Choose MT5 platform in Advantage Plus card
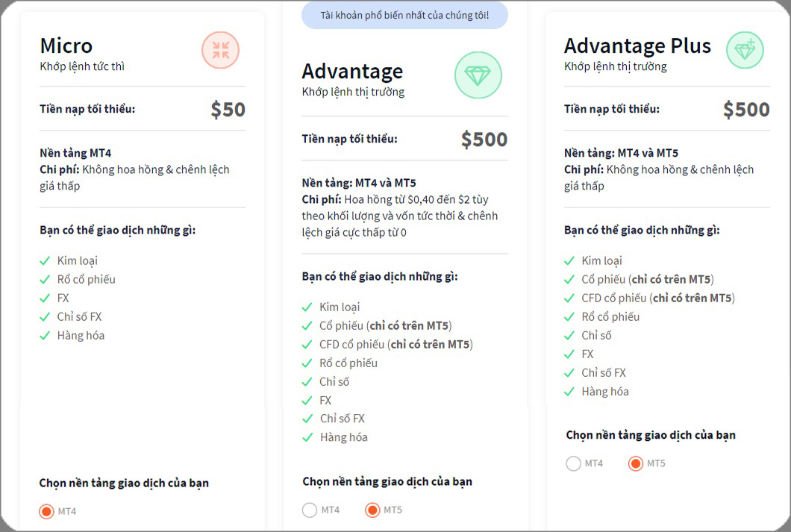Image resolution: width=791 pixels, height=532 pixels. click(x=636, y=463)
